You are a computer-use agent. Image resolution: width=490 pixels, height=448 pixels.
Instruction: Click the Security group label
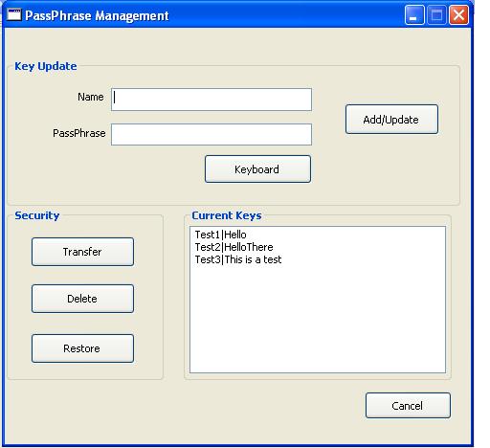coord(37,215)
